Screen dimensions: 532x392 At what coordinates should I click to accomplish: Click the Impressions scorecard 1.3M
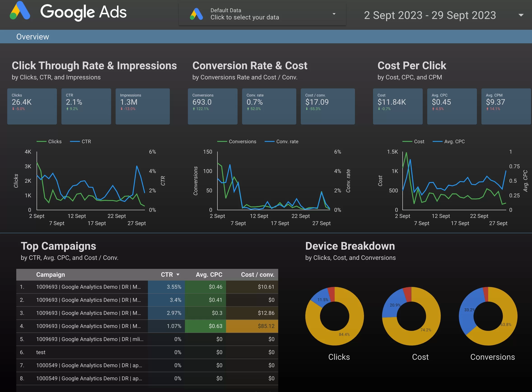point(142,106)
